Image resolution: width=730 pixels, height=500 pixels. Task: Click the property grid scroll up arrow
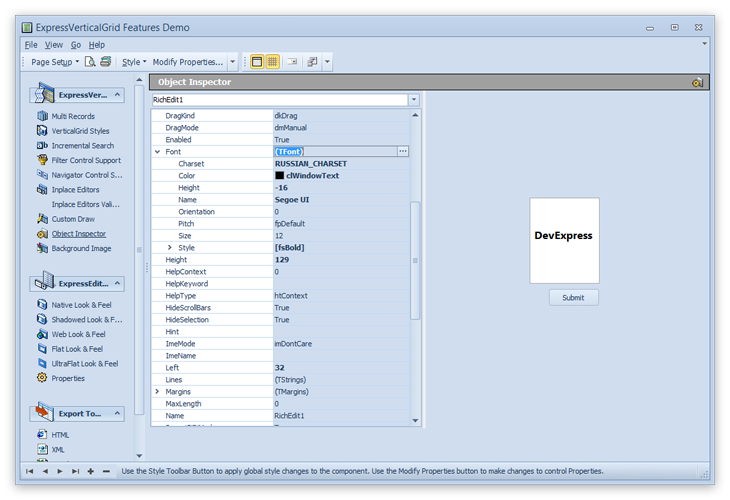coord(415,115)
